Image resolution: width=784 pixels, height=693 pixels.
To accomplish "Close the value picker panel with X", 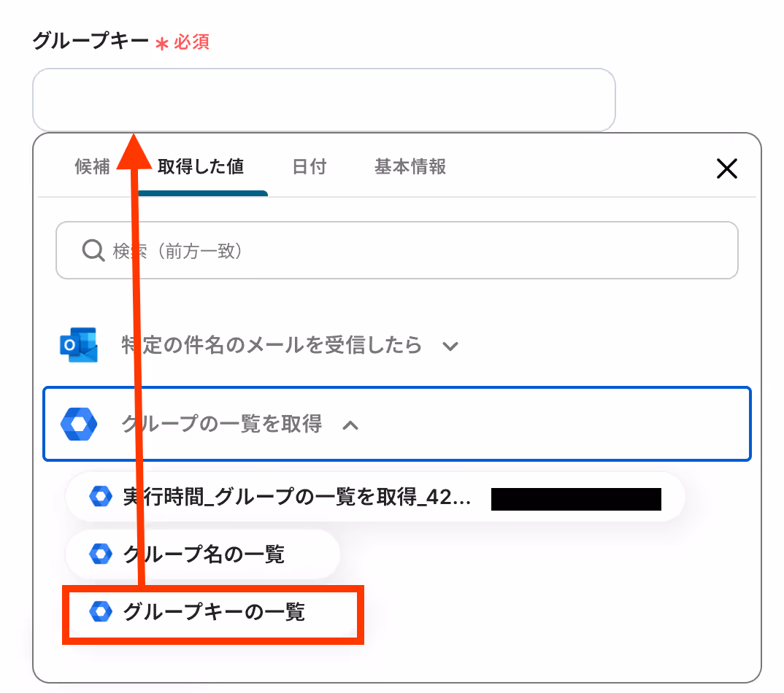I will pyautogui.click(x=726, y=169).
